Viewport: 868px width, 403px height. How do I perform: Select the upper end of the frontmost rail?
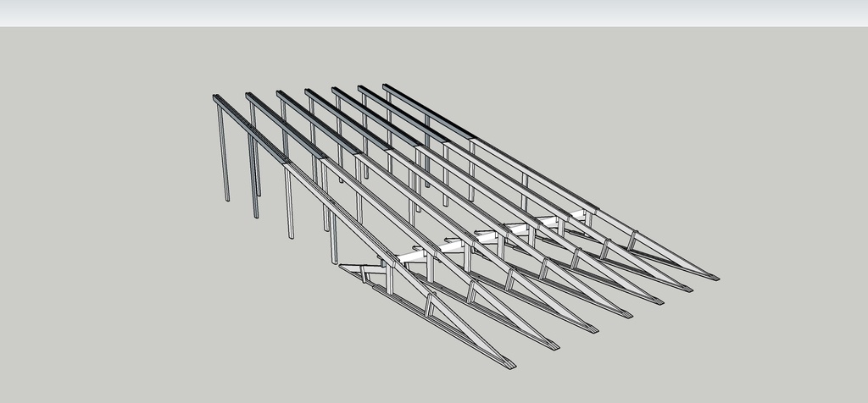[216, 98]
